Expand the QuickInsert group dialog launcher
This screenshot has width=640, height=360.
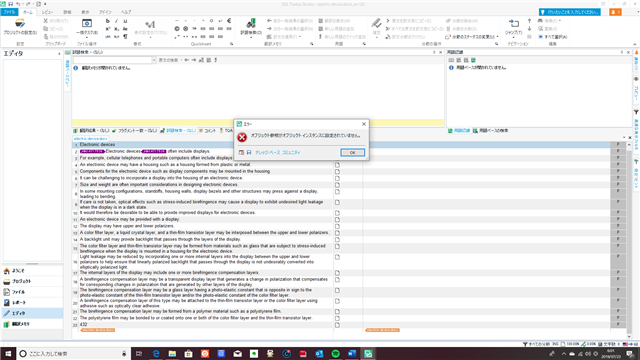(x=231, y=44)
